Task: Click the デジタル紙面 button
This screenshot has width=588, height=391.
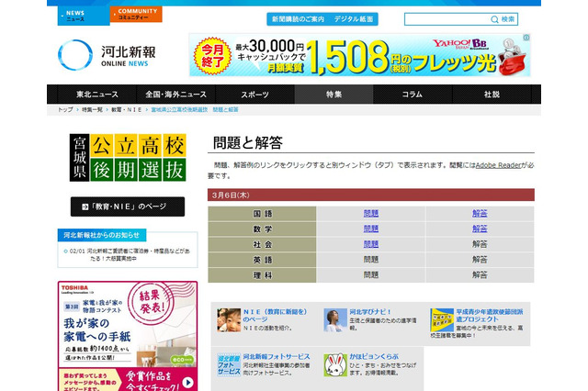Action: tap(354, 19)
